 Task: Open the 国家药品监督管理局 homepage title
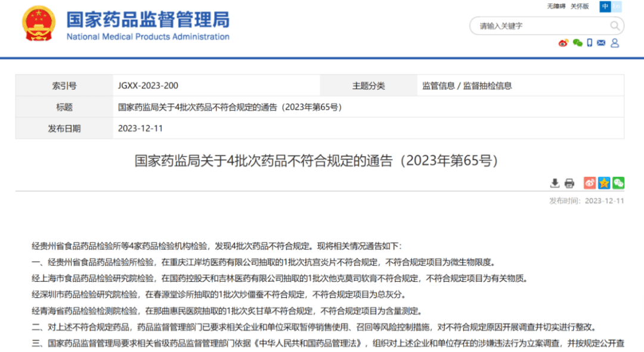(148, 20)
